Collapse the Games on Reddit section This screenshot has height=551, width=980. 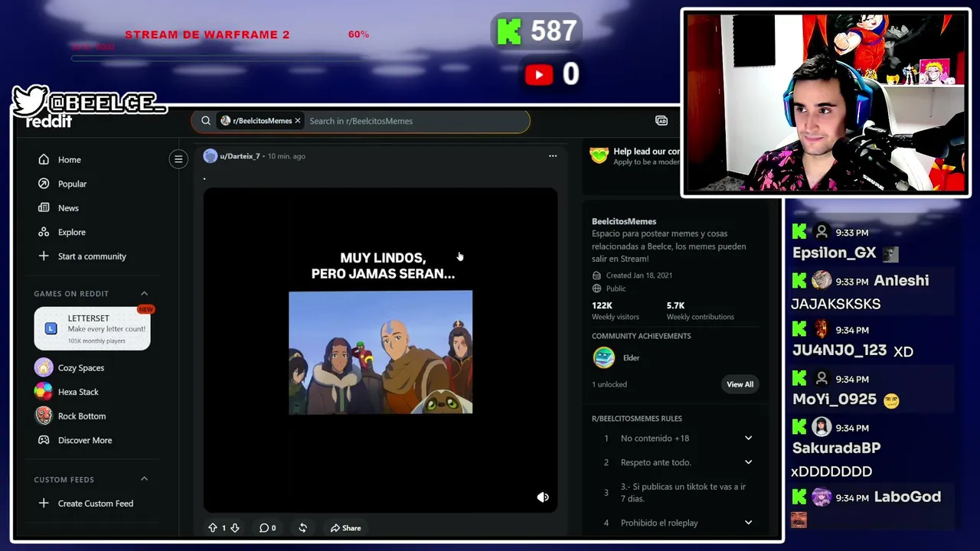pos(144,293)
